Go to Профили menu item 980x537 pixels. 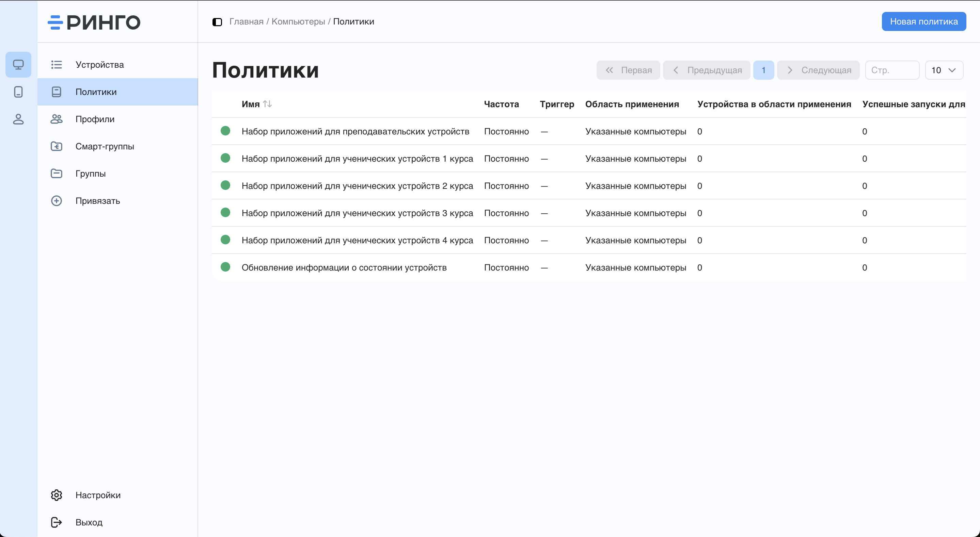click(95, 119)
